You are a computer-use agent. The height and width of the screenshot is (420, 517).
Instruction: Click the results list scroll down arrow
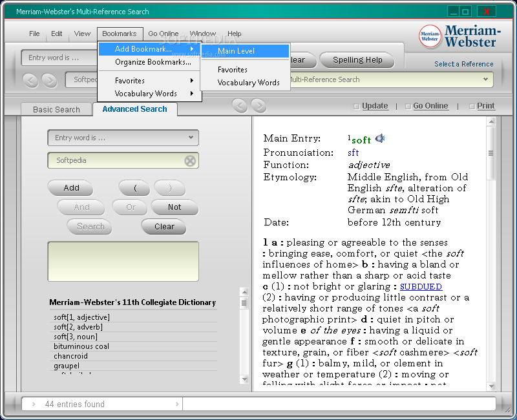click(245, 379)
